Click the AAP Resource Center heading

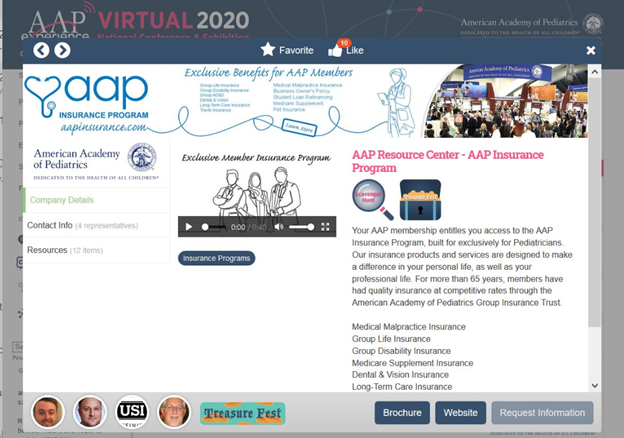pyautogui.click(x=448, y=161)
